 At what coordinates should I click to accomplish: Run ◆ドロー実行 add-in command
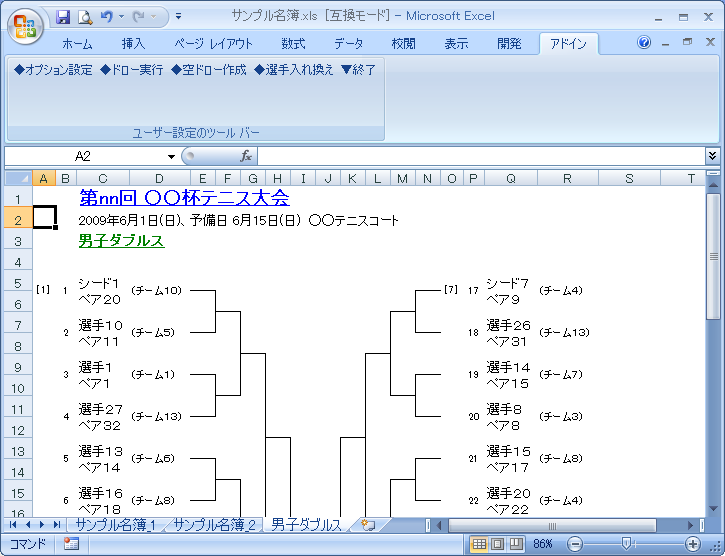click(132, 70)
